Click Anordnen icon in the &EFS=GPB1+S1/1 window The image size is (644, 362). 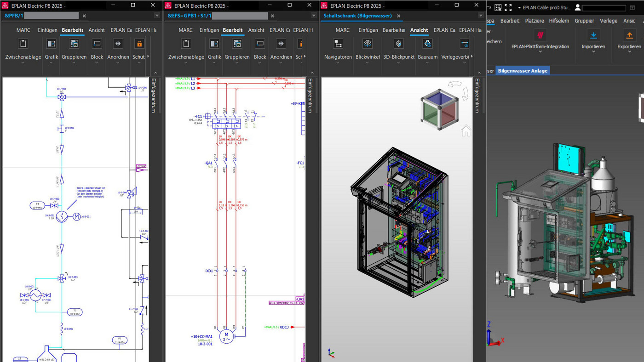pyautogui.click(x=281, y=44)
